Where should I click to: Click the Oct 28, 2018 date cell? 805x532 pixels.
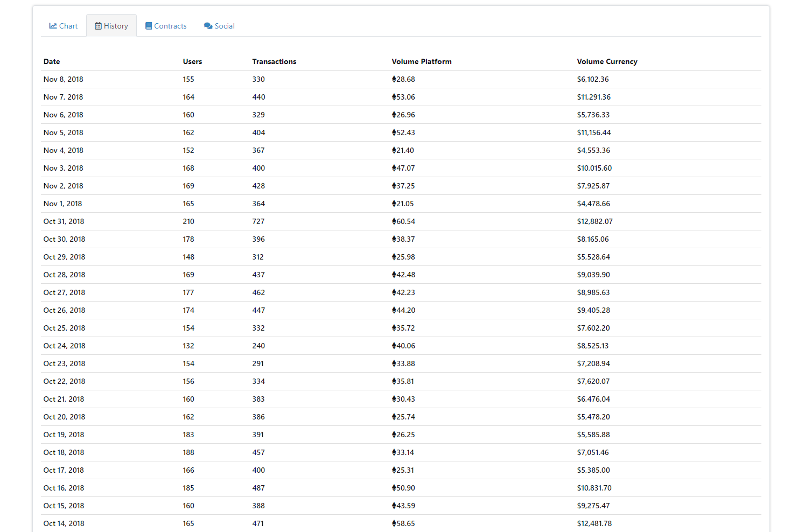pos(65,275)
